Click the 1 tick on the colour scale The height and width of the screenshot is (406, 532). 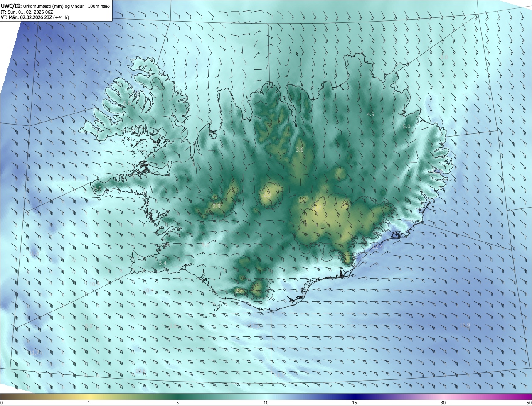click(89, 403)
